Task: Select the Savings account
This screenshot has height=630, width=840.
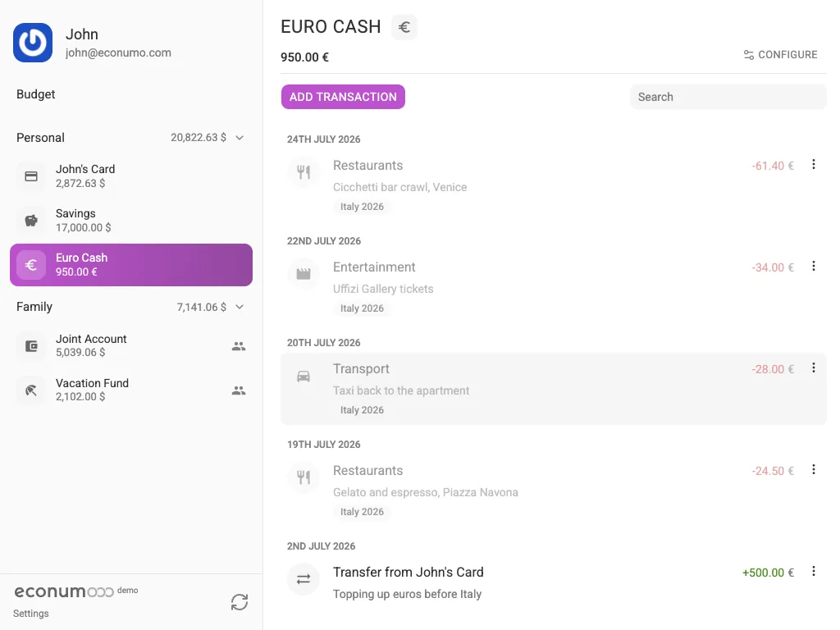Action: click(x=131, y=220)
